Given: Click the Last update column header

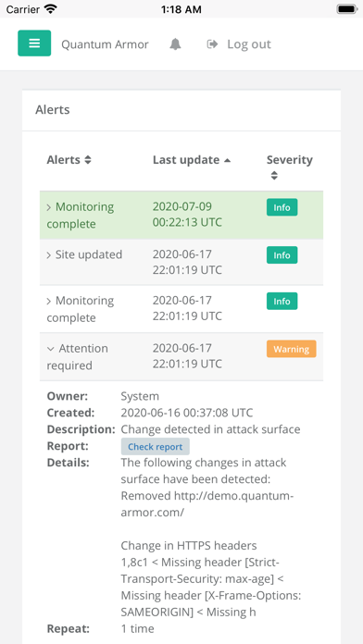Looking at the screenshot, I should coord(186,160).
